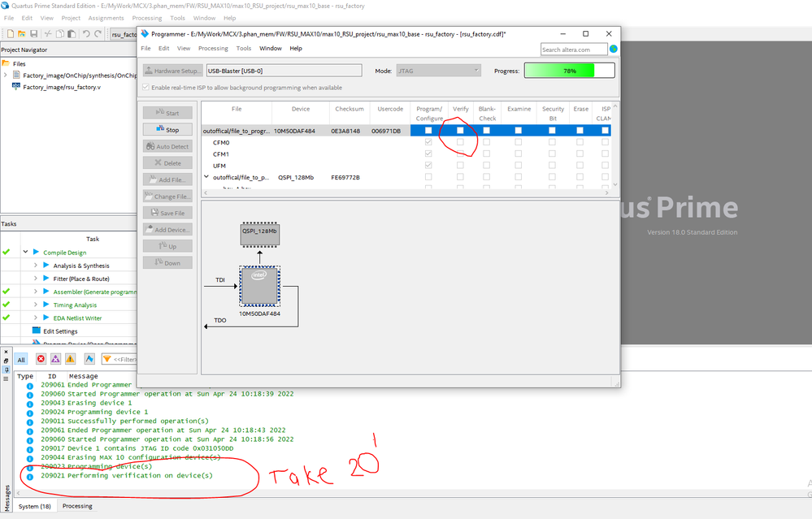Toggle Program/Configure checkbox for the 10M50DAF484 row
This screenshot has height=519, width=812.
(428, 131)
